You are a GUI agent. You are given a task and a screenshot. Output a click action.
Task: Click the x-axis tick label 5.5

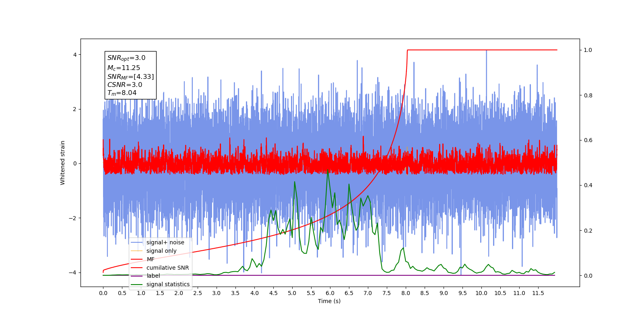(x=311, y=293)
